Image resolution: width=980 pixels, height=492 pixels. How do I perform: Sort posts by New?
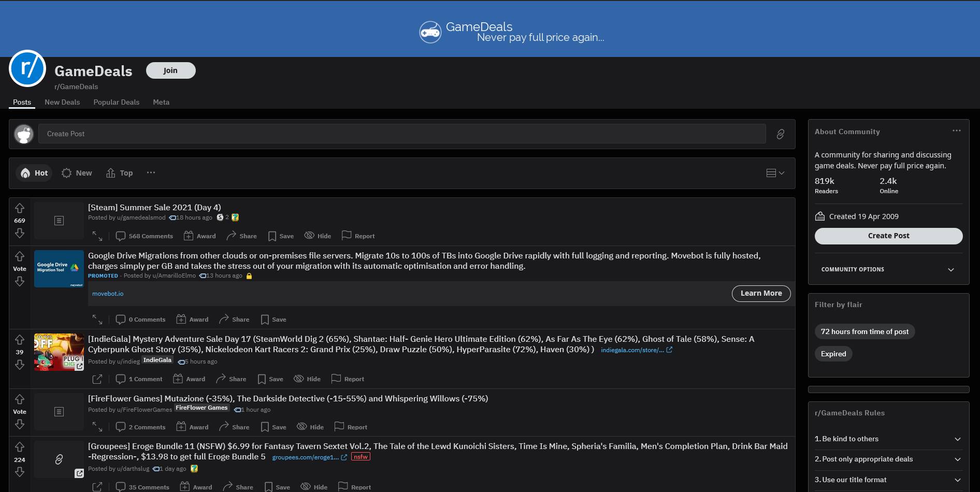click(x=77, y=173)
